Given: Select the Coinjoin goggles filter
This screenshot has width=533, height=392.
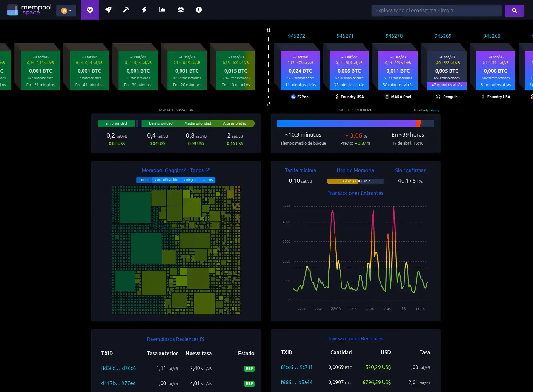Looking at the screenshot, I should pos(191,180).
